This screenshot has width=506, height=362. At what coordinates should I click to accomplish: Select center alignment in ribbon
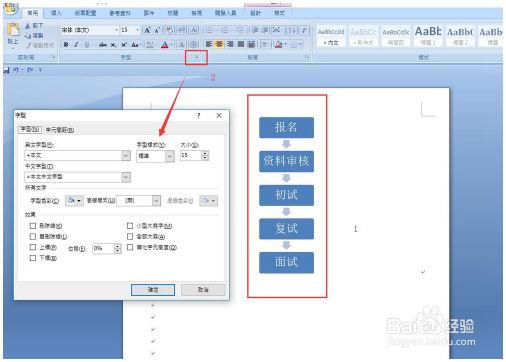click(220, 44)
